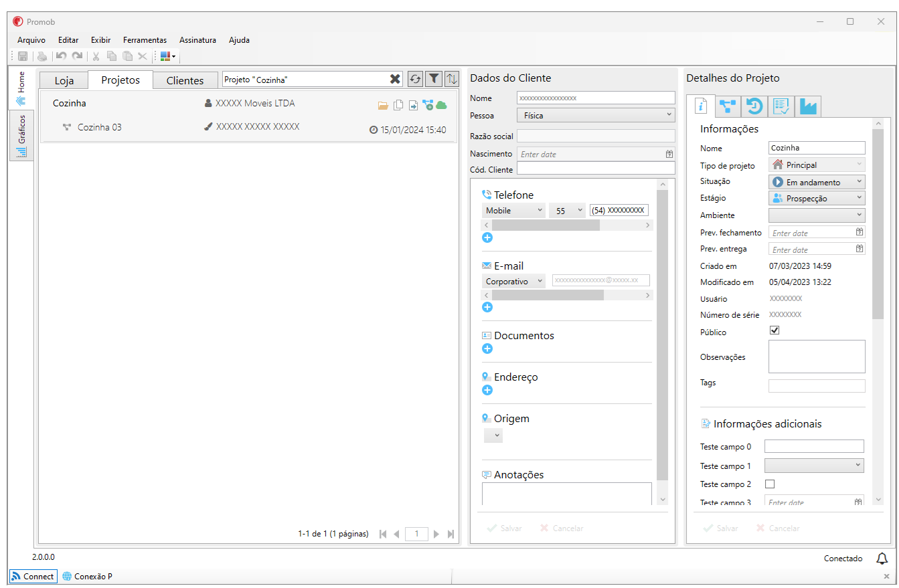Check the Teste campo 2 checkbox

click(770, 484)
